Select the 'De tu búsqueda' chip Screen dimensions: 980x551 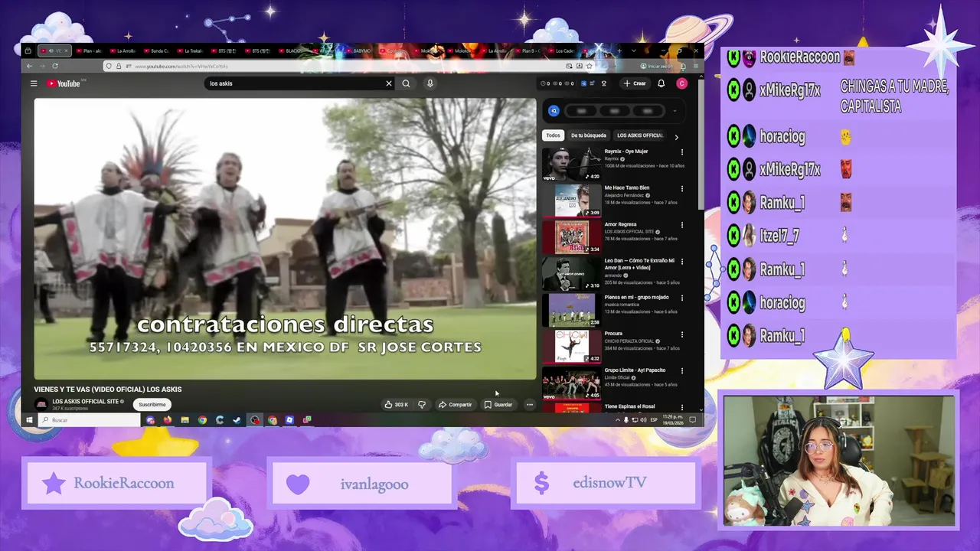[x=588, y=135]
